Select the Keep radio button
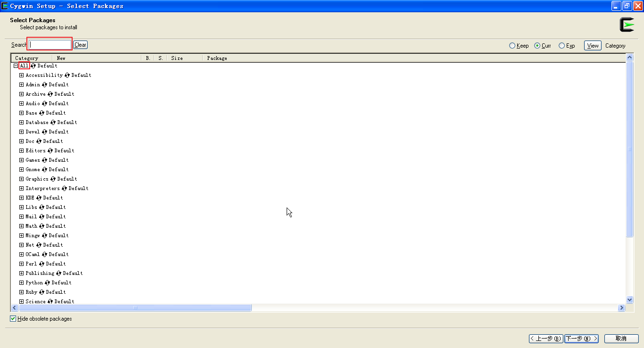 [x=512, y=46]
